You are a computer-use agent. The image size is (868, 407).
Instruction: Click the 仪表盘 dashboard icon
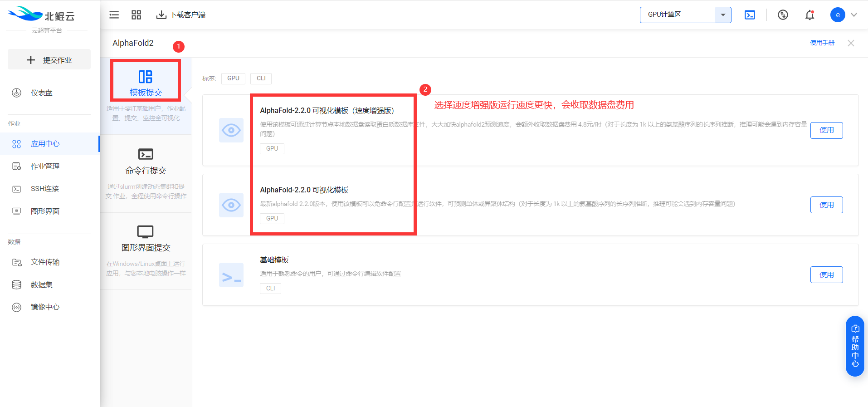17,93
